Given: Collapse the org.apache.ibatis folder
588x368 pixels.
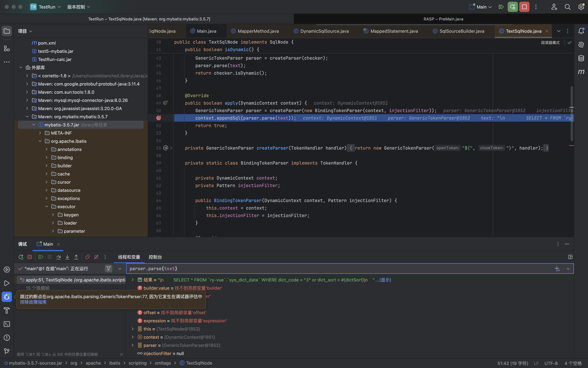Looking at the screenshot, I should point(40,141).
